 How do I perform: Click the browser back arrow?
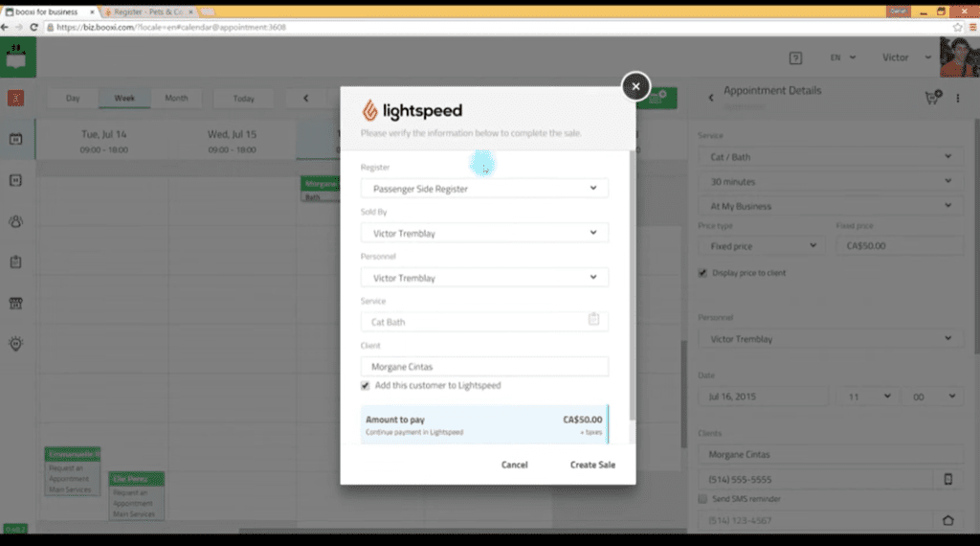point(5,28)
